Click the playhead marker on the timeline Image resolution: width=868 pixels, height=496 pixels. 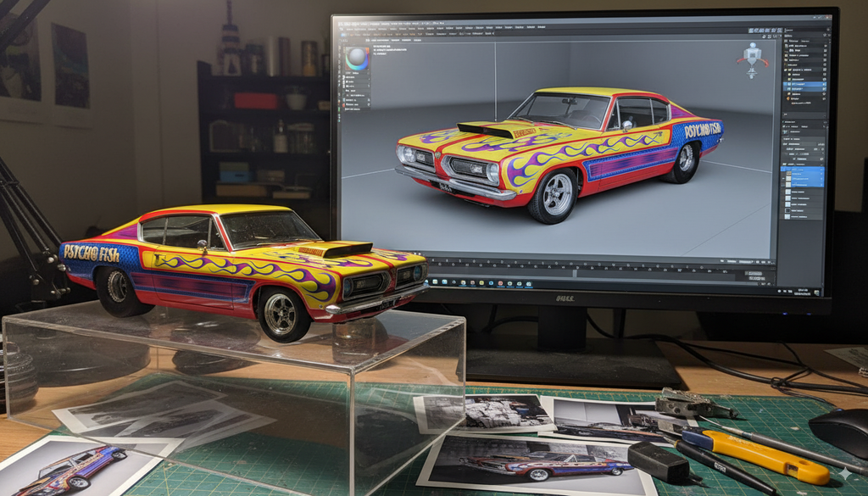[575, 273]
